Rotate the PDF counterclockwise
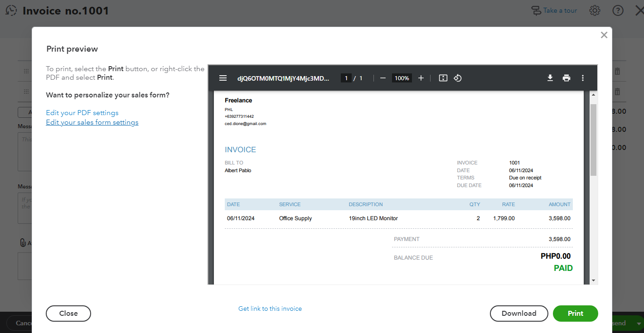This screenshot has width=644, height=333. [x=457, y=78]
